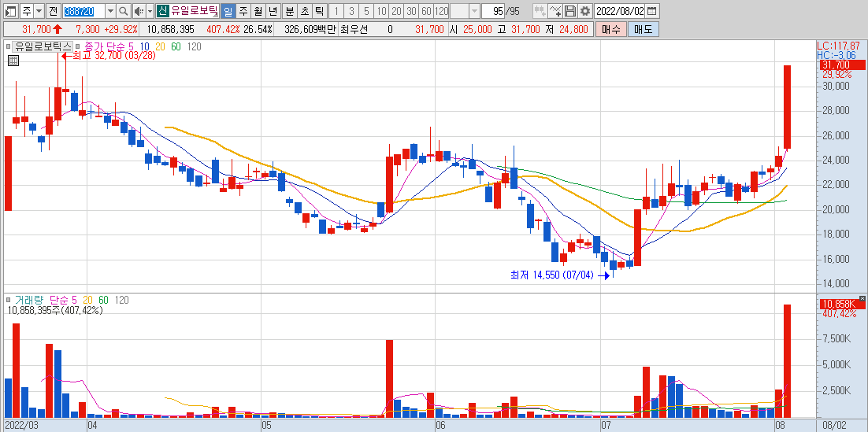Click the add line indicator icon
868x432 pixels.
[556, 11]
